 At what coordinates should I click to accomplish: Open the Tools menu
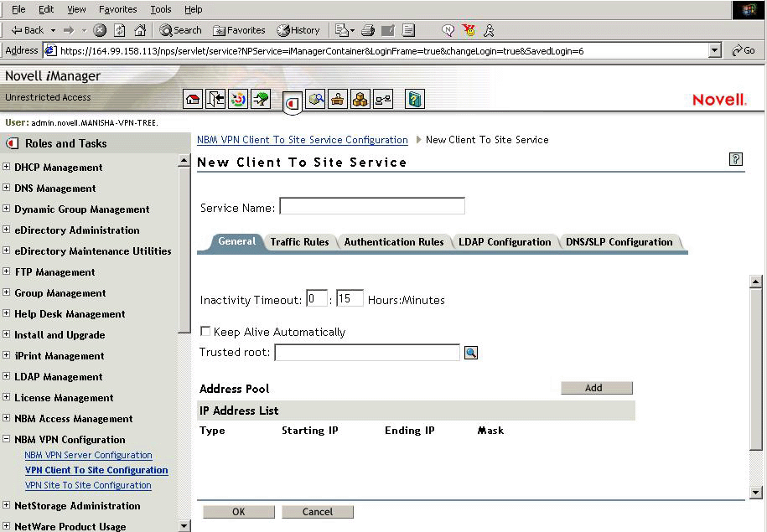point(160,9)
